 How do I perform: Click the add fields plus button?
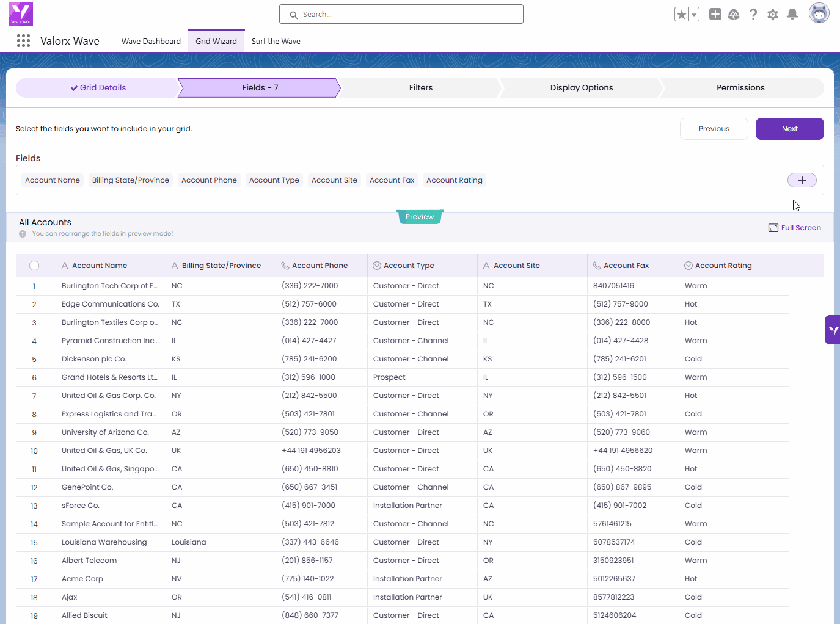[802, 180]
